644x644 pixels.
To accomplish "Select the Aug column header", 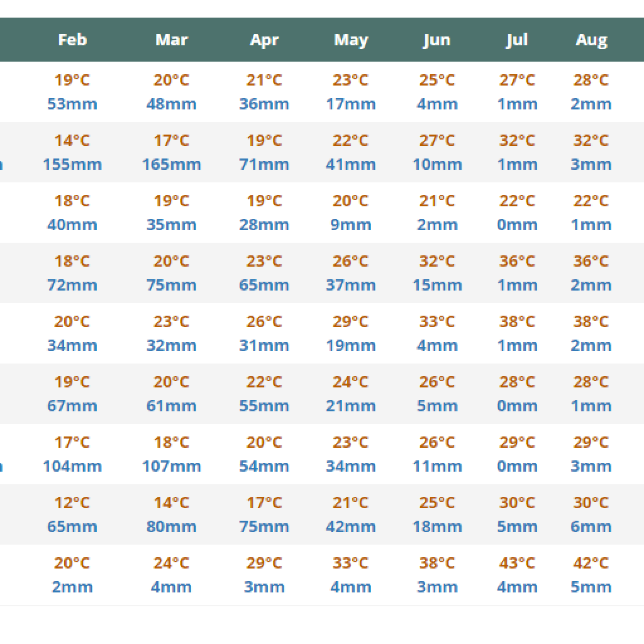I will pyautogui.click(x=591, y=40).
